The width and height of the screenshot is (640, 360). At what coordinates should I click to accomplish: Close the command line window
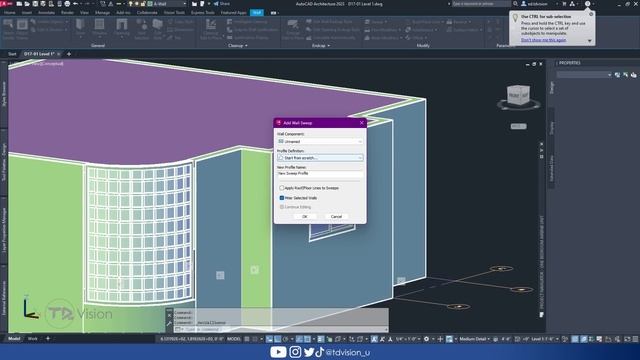tap(169, 315)
